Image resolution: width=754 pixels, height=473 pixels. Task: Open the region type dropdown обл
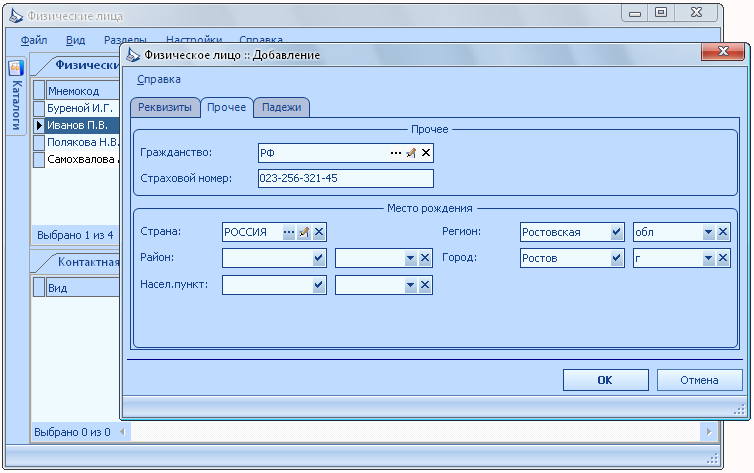tap(708, 232)
